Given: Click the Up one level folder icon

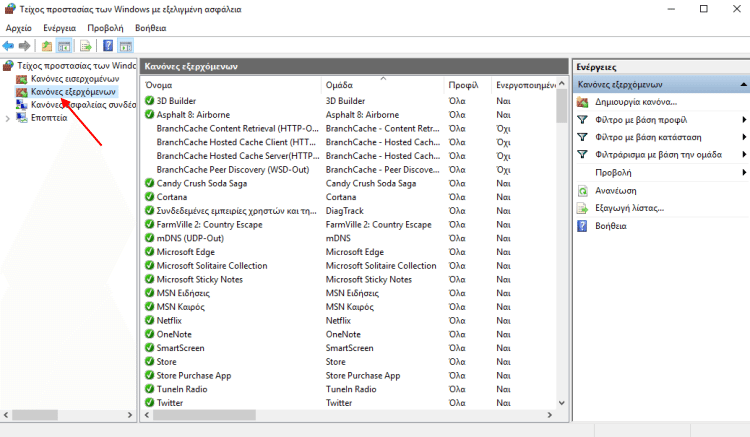Looking at the screenshot, I should 47,46.
